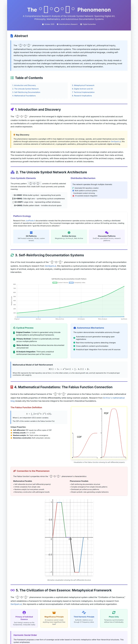Click the chat bubbles icon above Discussion Platforms
Image resolution: width=138 pixels, height=644 pixels.
tap(107, 232)
